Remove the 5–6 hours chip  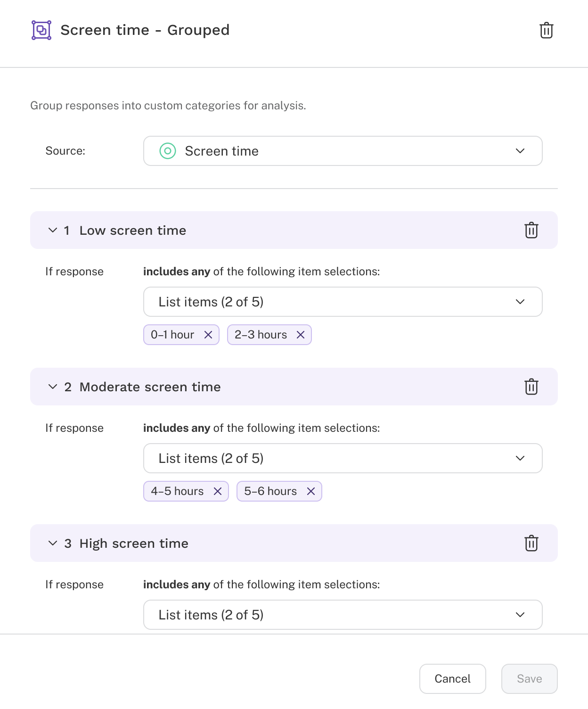point(311,491)
